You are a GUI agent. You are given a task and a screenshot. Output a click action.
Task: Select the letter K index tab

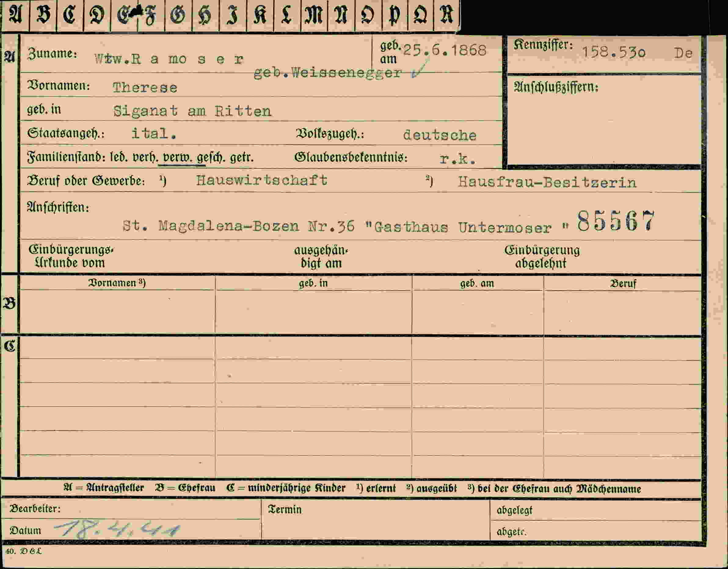(260, 15)
